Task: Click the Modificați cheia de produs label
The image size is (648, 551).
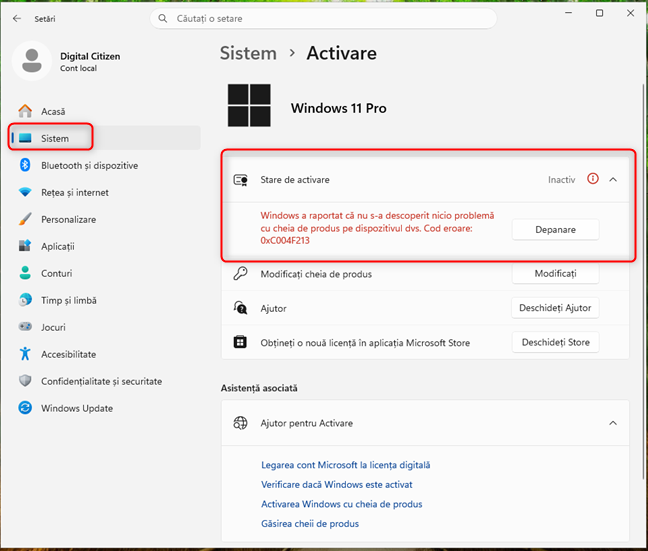Action: [316, 274]
